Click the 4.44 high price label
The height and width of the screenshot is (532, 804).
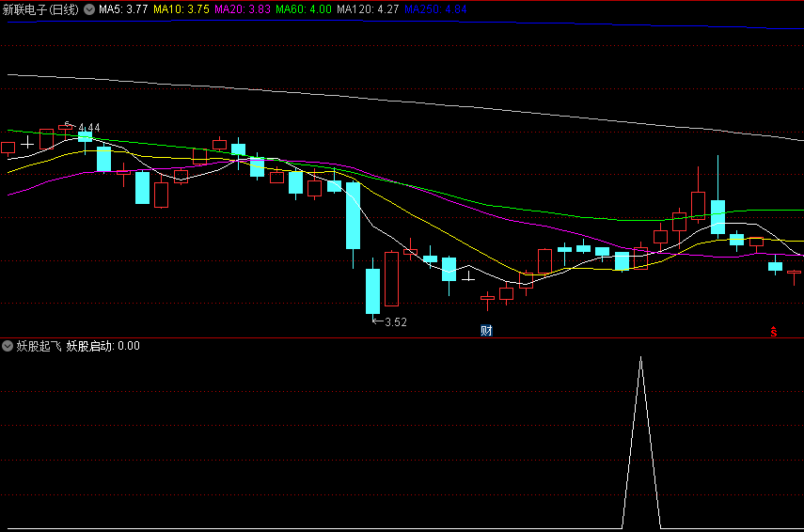click(x=88, y=127)
